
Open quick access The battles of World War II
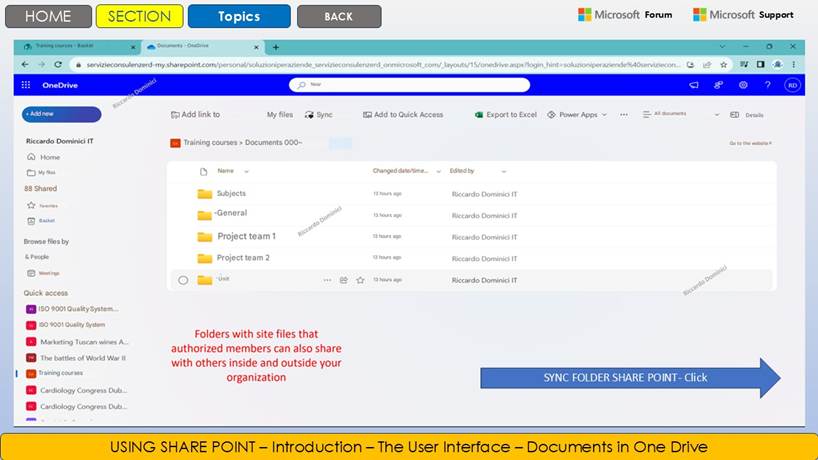point(76,358)
